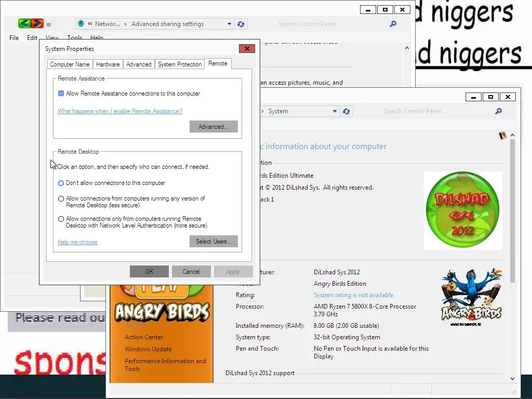Open Windows Update from the sidebar
Viewport: 532px width, 399px height.
coord(148,349)
